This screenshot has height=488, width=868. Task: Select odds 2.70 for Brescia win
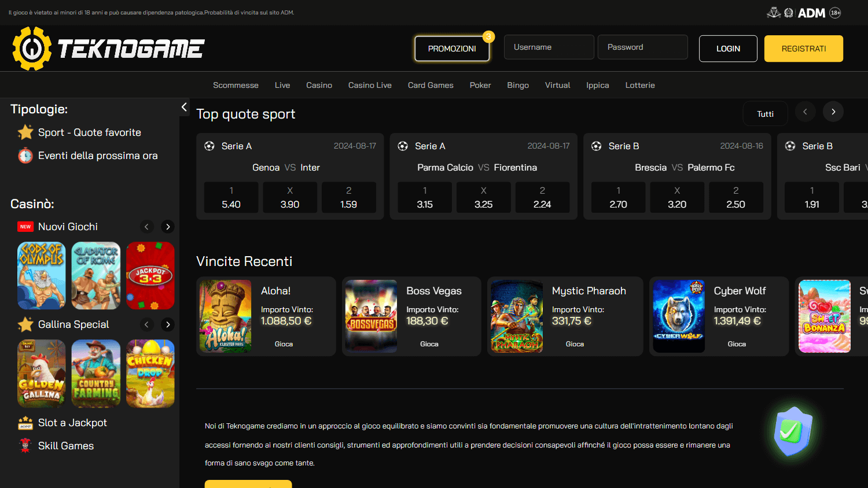tap(619, 198)
